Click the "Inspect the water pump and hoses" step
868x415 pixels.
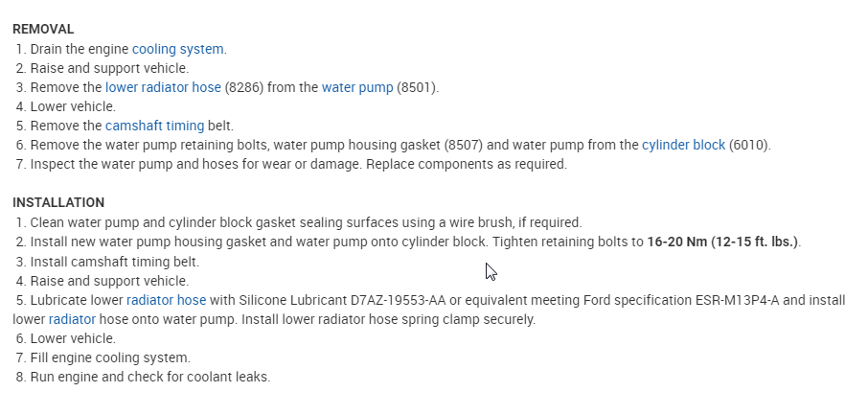click(x=298, y=164)
